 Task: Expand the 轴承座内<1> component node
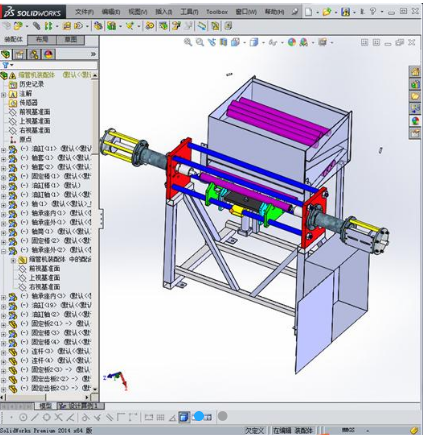click(4, 214)
